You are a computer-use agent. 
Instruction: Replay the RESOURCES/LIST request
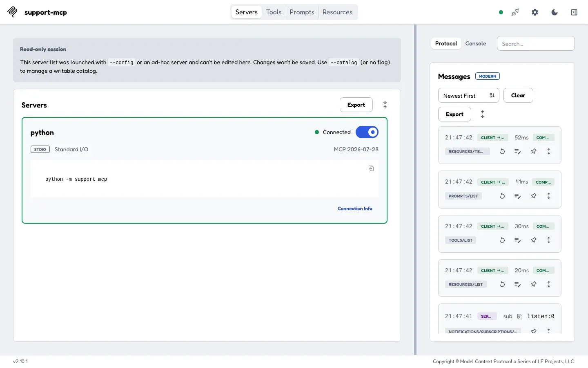502,284
